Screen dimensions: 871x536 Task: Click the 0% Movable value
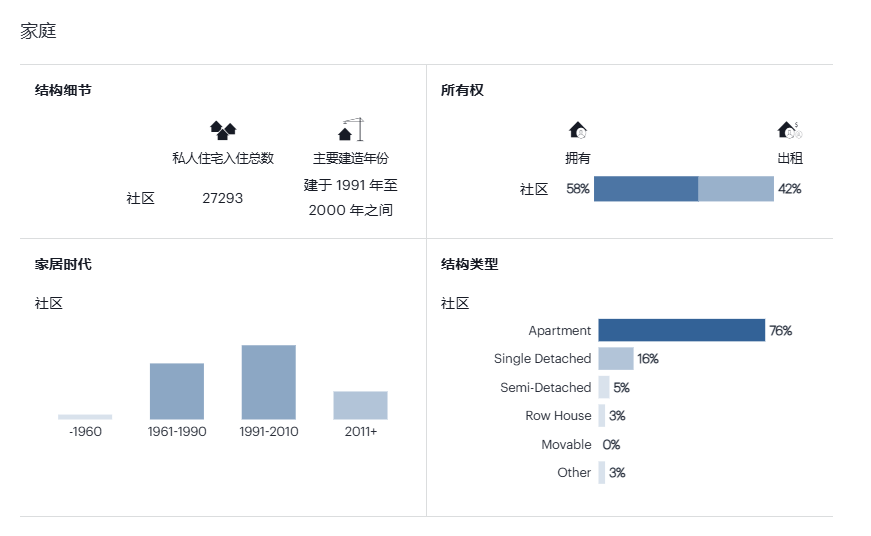[x=611, y=445]
